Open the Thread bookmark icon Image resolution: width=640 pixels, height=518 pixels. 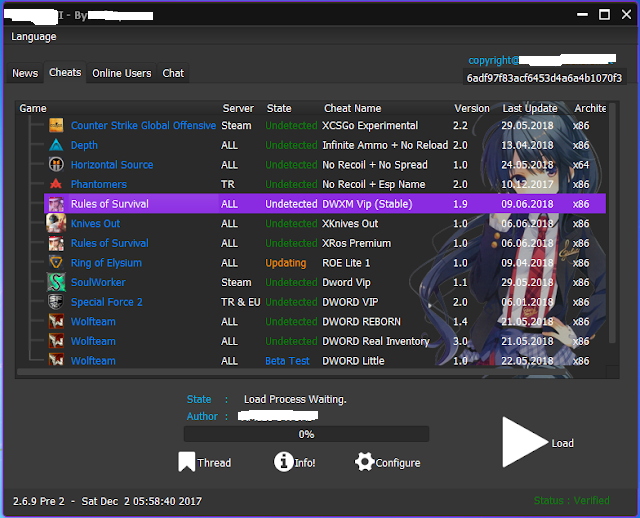187,462
